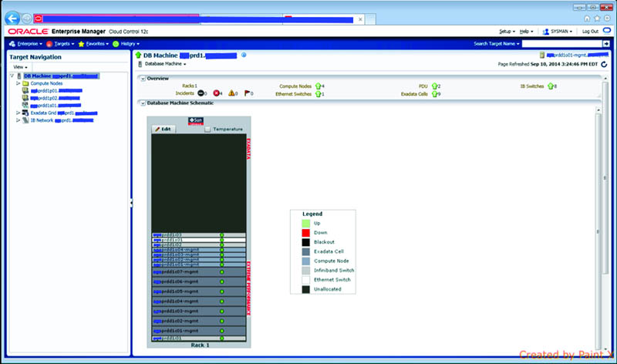Open the View dropdown in Target Navigation
617x364 pixels.
pos(21,67)
